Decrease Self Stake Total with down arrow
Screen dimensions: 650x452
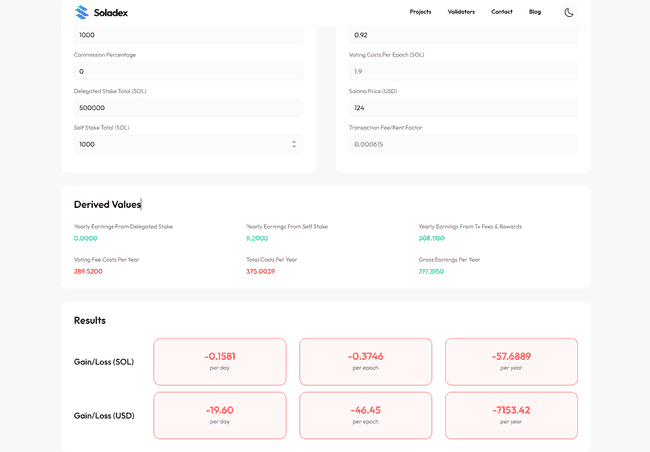(294, 147)
